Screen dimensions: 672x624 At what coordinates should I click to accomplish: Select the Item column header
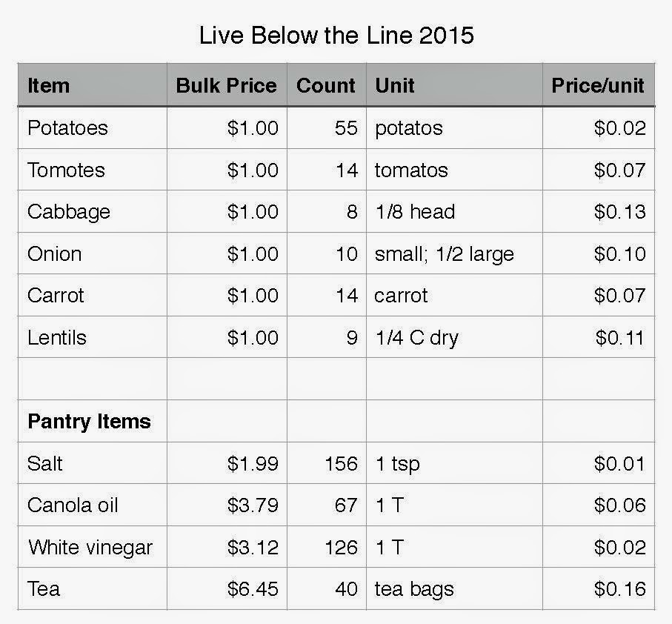click(92, 85)
